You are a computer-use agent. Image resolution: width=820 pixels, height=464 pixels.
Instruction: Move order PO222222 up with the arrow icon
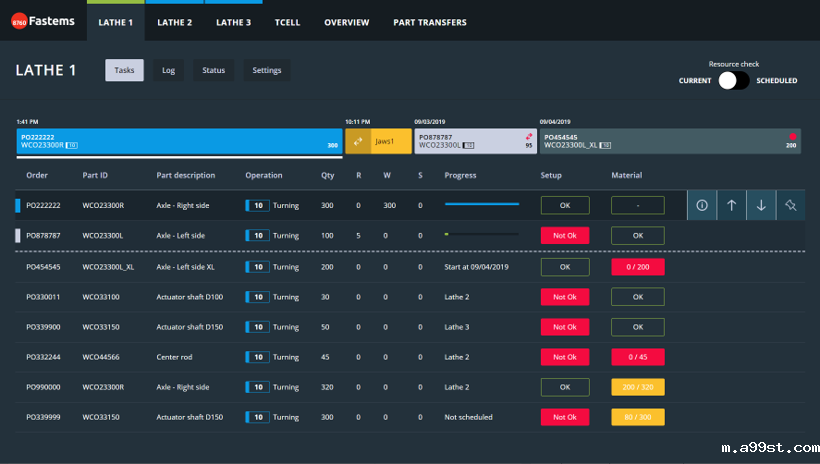[731, 205]
